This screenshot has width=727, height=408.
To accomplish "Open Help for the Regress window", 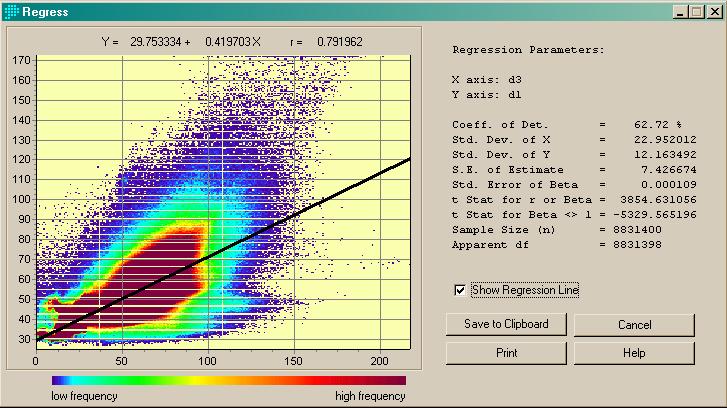I will tap(634, 353).
